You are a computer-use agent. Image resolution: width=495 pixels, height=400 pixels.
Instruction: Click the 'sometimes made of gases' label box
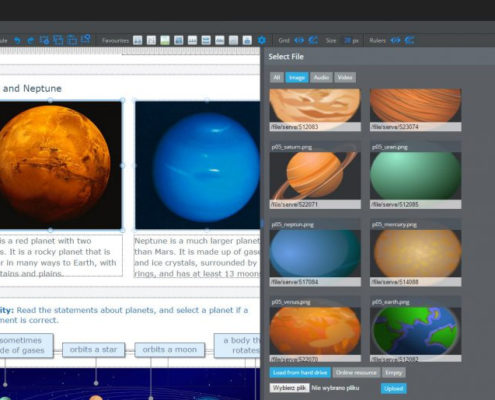(26, 345)
